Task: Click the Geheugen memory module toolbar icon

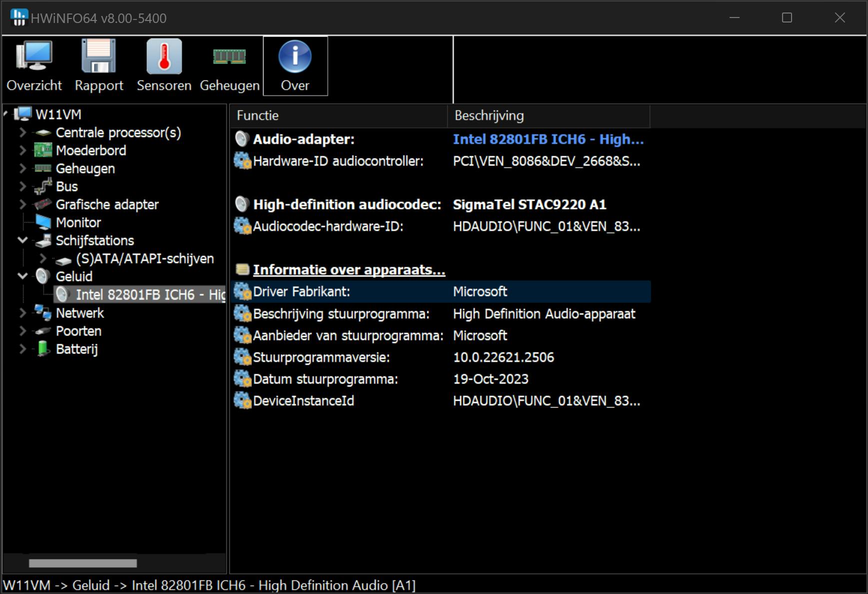Action: click(229, 57)
